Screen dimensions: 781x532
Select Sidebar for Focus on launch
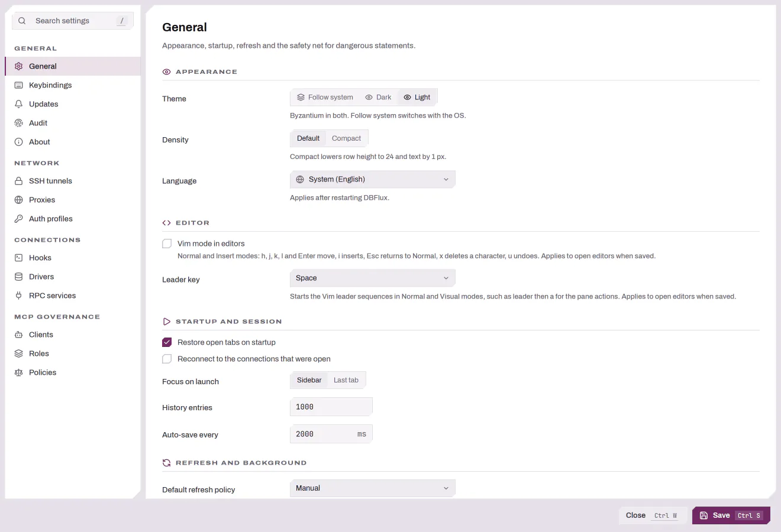(309, 380)
